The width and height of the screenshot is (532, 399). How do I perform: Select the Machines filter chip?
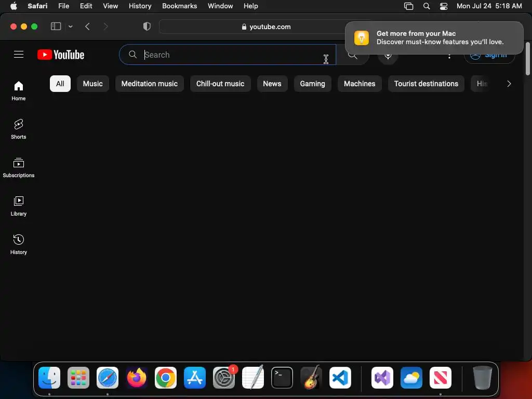(360, 84)
